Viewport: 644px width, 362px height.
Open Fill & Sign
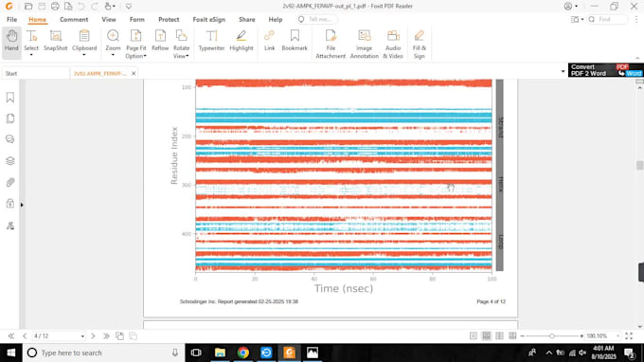point(419,45)
